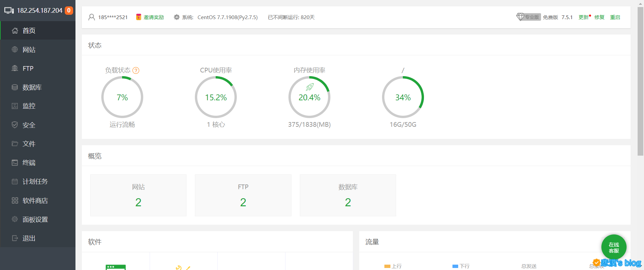
Task: Click the 修复 repair link
Action: click(x=599, y=17)
